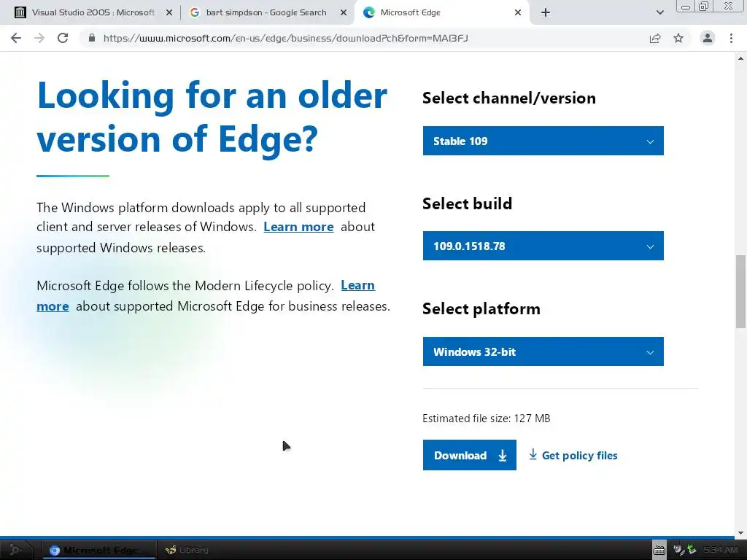Select the Microsoft Edge tab

pyautogui.click(x=442, y=12)
